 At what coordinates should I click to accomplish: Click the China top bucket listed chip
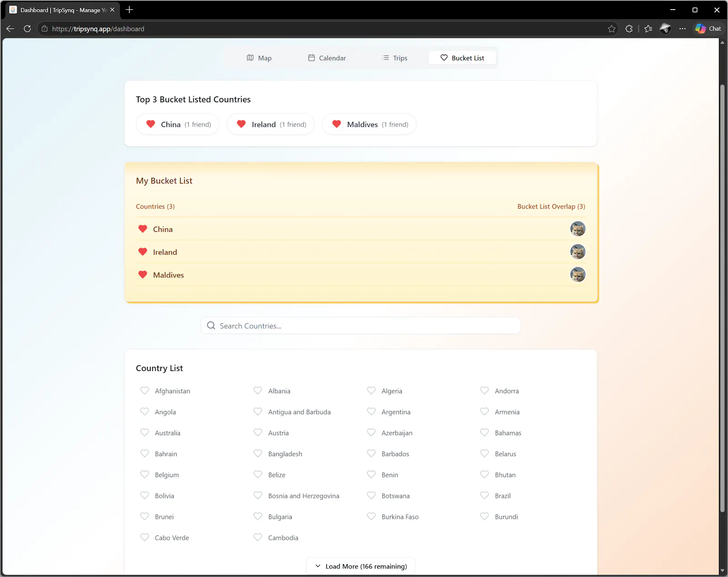pyautogui.click(x=177, y=124)
